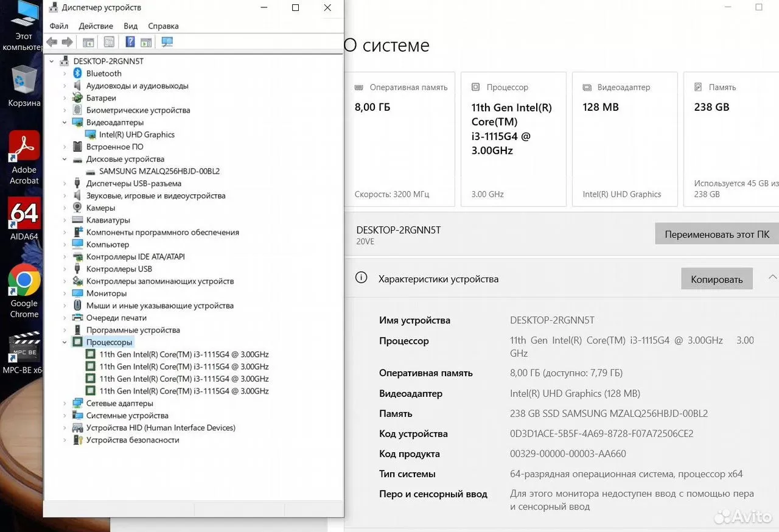
Task: Open the Действие menu
Action: (x=96, y=26)
